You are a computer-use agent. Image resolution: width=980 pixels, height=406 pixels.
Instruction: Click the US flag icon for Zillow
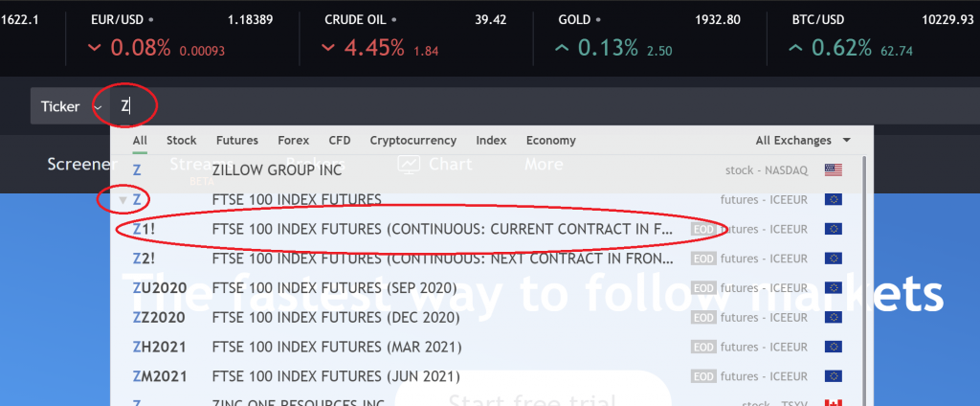(x=834, y=169)
